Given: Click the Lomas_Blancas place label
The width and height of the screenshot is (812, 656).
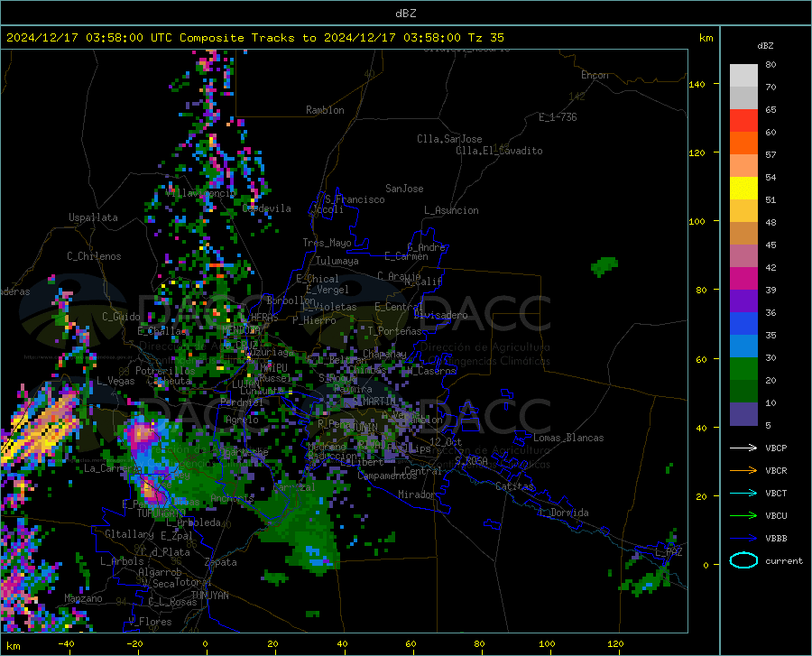Looking at the screenshot, I should (x=568, y=438).
